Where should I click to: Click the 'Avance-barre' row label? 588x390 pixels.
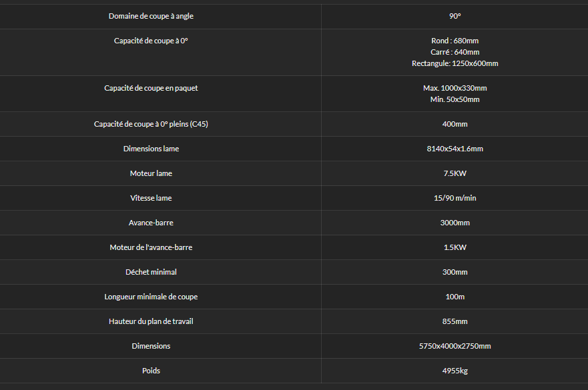pyautogui.click(x=151, y=223)
